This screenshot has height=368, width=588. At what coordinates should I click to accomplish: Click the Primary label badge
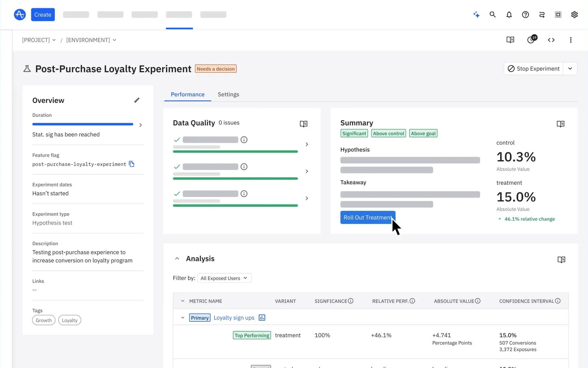point(200,318)
